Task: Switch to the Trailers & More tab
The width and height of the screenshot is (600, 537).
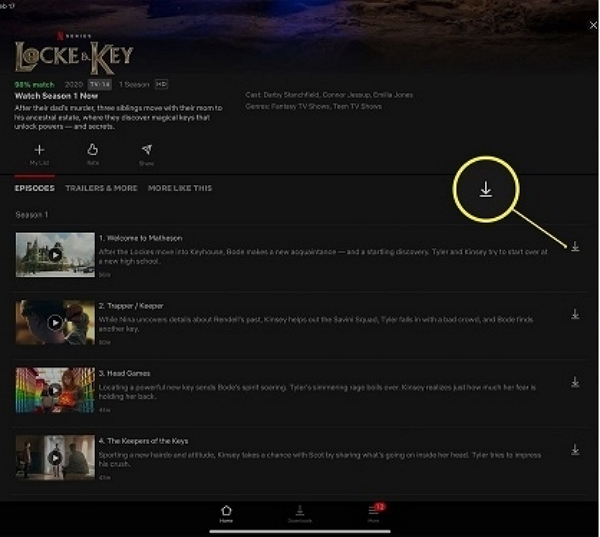Action: [101, 188]
